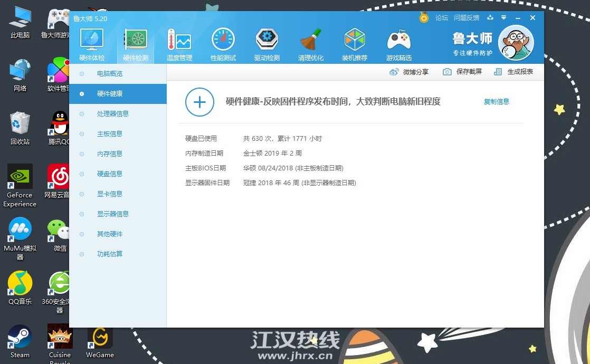Open 功耗估算 in the sidebar
Viewport: 590px width, 364px height.
click(118, 254)
